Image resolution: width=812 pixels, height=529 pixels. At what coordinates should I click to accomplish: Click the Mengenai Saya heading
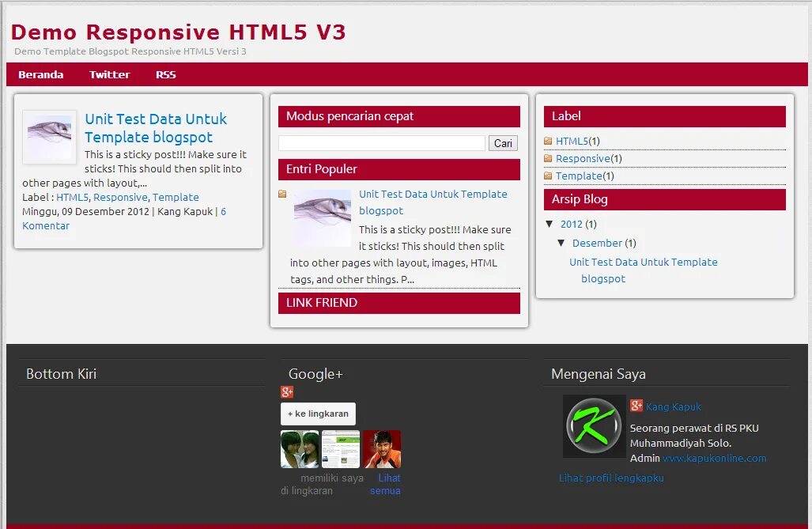[598, 374]
